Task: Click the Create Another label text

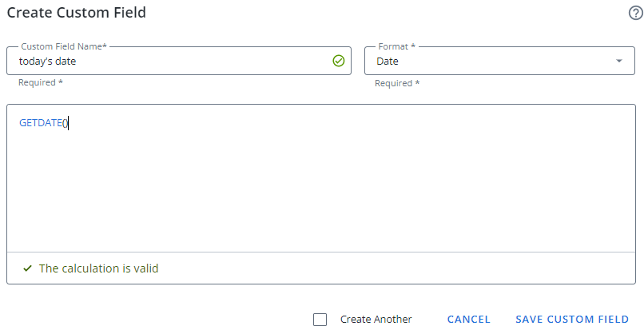Action: (376, 320)
